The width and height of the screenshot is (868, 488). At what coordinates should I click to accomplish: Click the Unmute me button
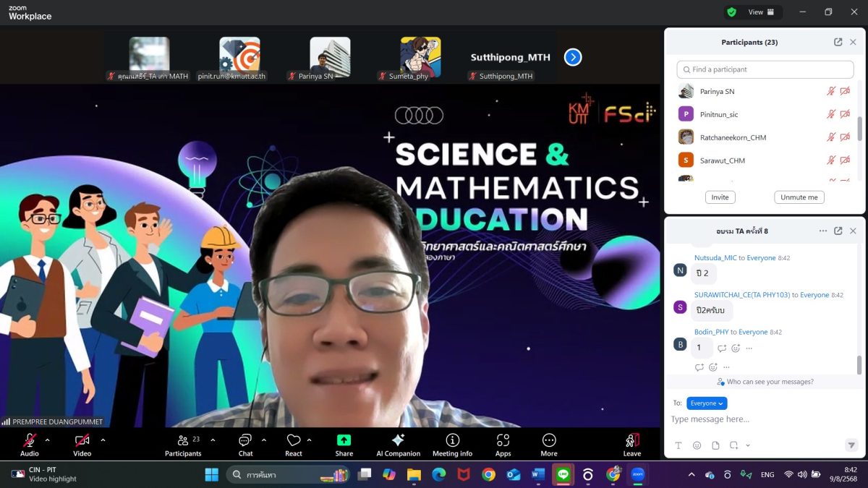pos(799,197)
